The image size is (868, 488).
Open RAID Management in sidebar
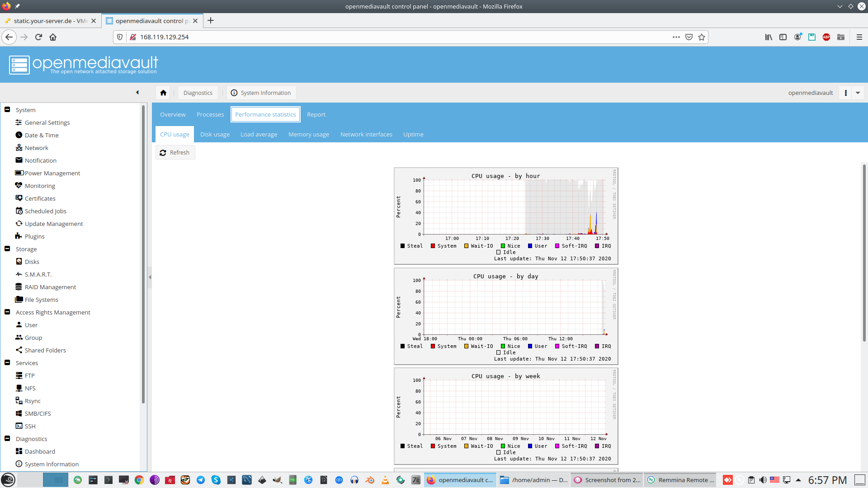[x=50, y=287]
